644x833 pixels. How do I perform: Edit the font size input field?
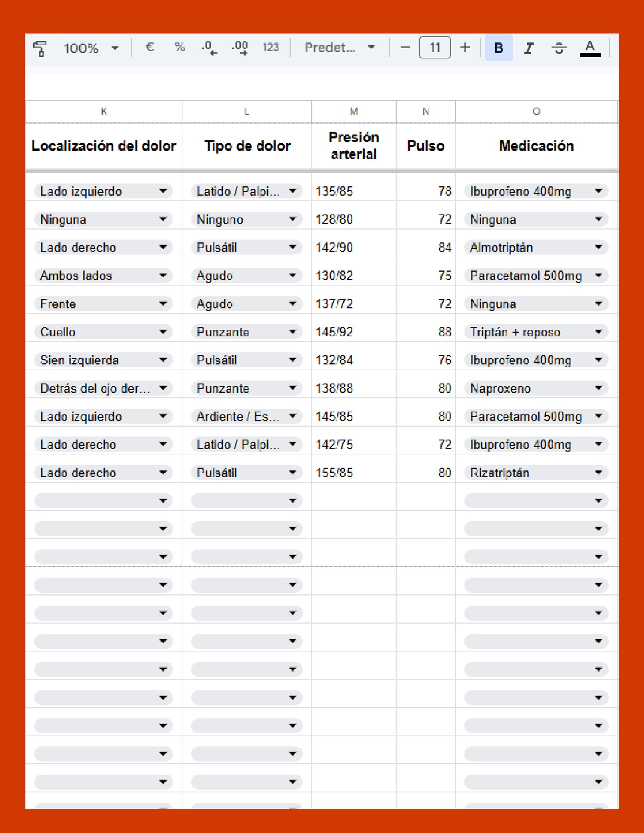(435, 48)
